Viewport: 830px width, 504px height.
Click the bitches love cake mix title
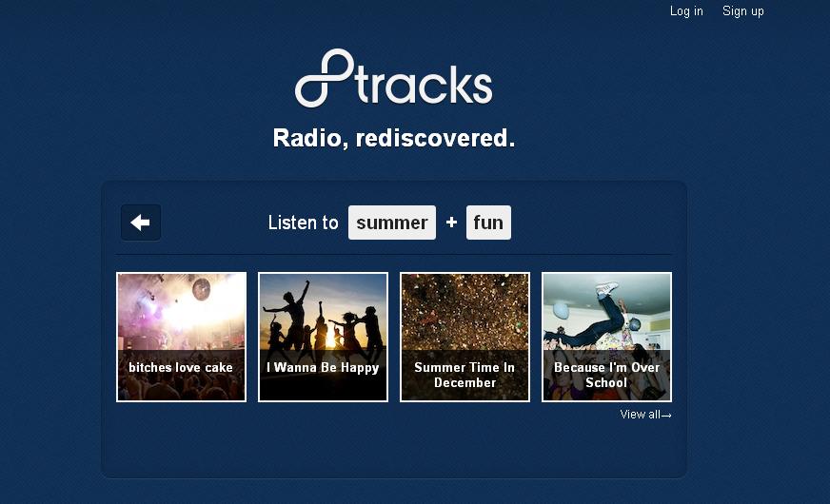[x=181, y=368]
